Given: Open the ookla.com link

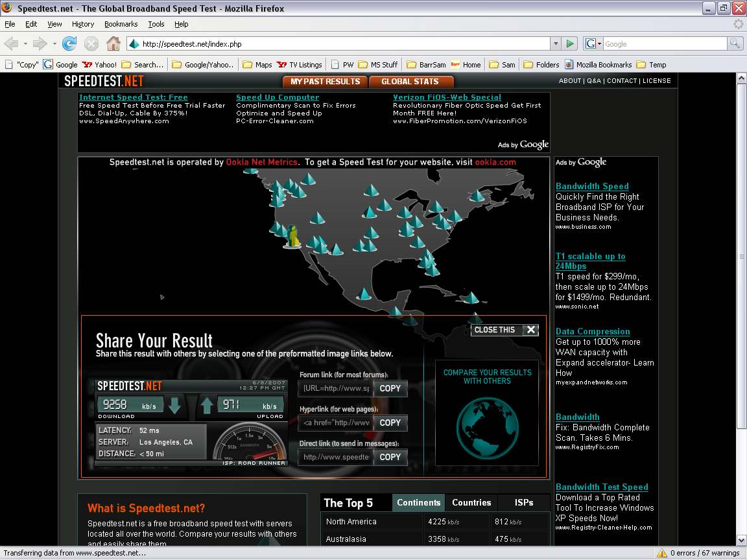Looking at the screenshot, I should click(x=495, y=163).
